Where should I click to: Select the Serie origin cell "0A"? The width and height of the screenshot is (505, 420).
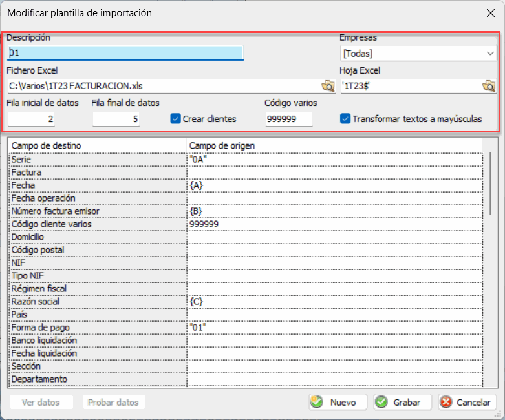[335, 160]
